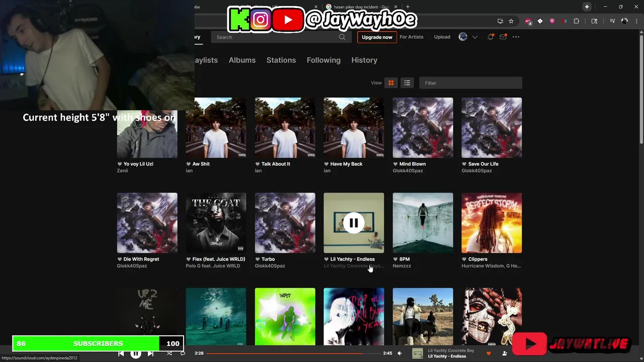
Task: Click the search magnifier icon
Action: [x=342, y=37]
